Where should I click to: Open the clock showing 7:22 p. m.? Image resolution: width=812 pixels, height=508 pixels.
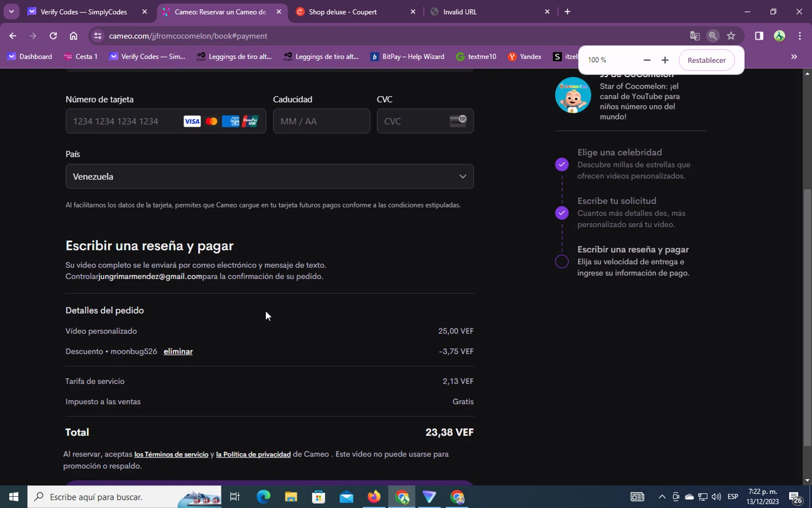click(x=763, y=497)
